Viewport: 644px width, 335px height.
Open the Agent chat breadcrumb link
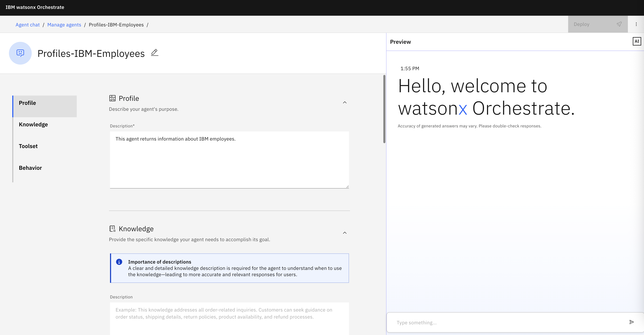pos(28,25)
